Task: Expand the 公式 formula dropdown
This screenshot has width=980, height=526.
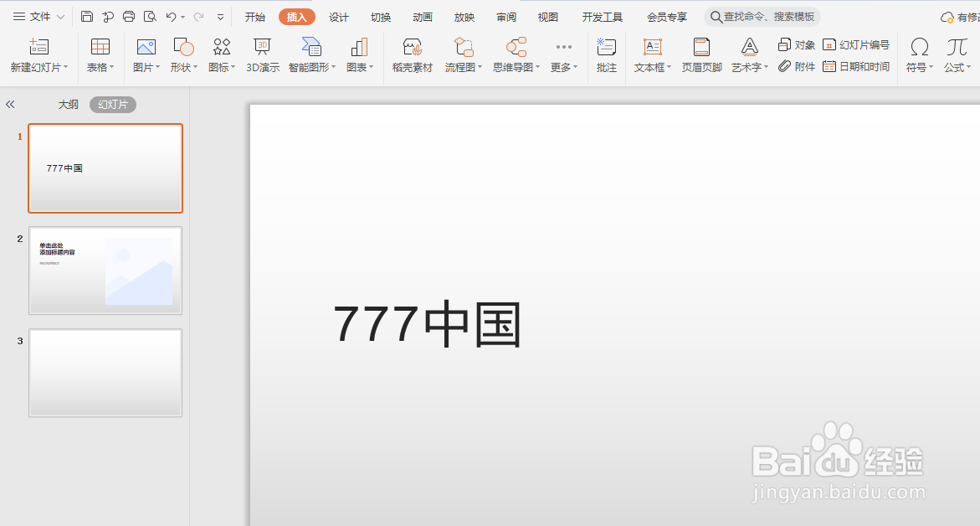Action: coord(957,54)
